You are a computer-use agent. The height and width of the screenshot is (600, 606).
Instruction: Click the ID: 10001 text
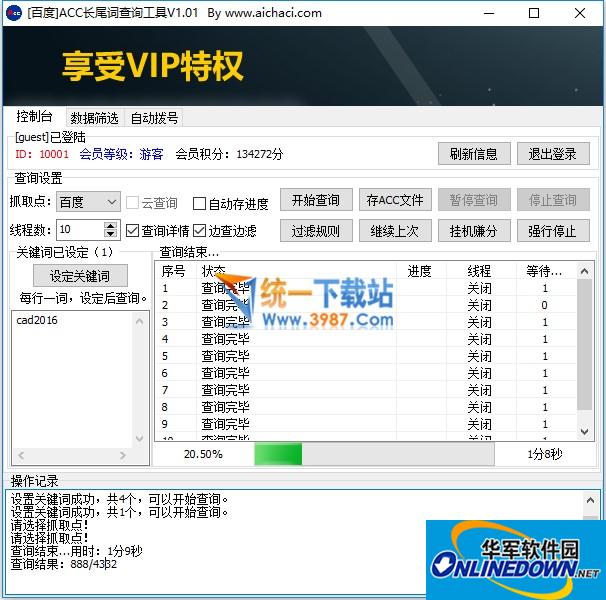coord(42,154)
